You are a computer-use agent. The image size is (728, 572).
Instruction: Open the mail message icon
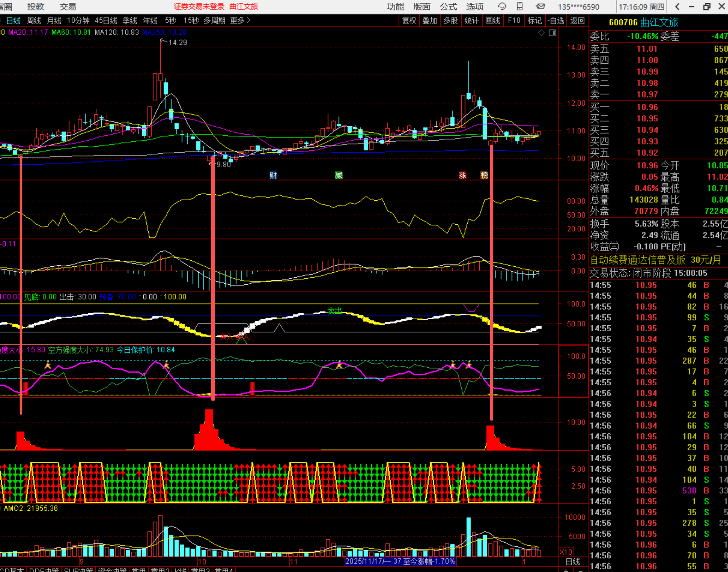click(540, 6)
